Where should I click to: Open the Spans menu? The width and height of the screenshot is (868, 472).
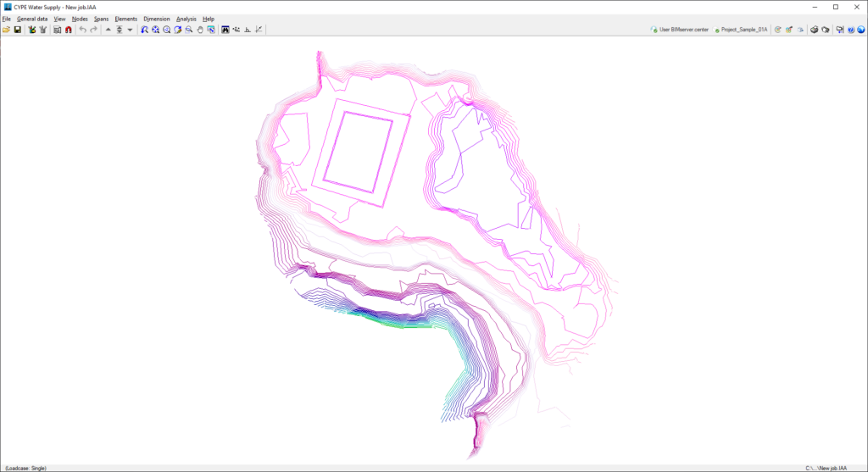pos(102,19)
